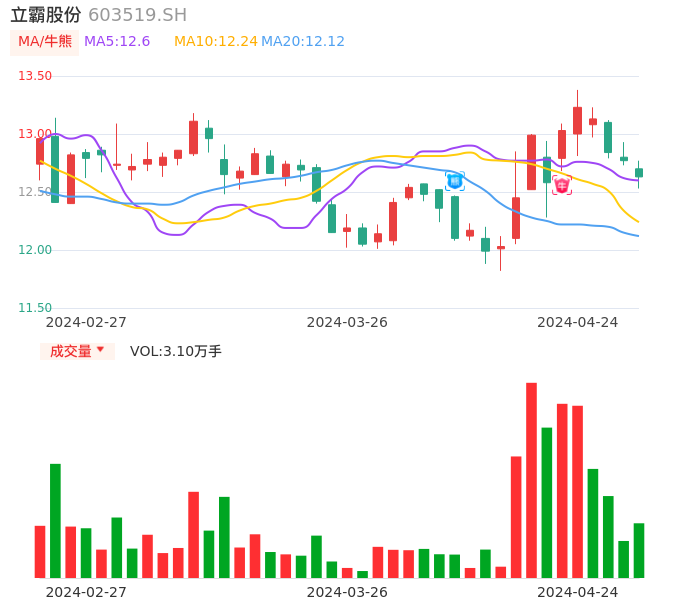The width and height of the screenshot is (686, 606).
Task: Click the stock code 603519.SH
Action: (x=137, y=15)
